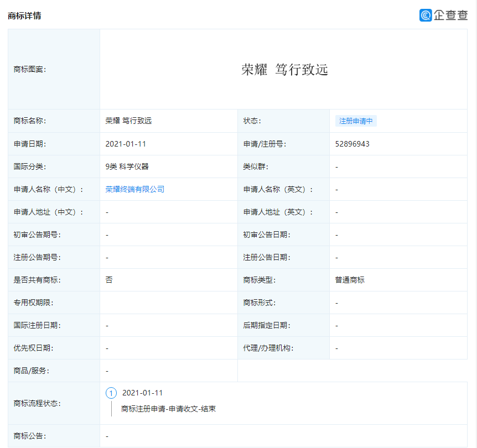
Task: Click the 国际分类 label
Action: click(x=26, y=166)
